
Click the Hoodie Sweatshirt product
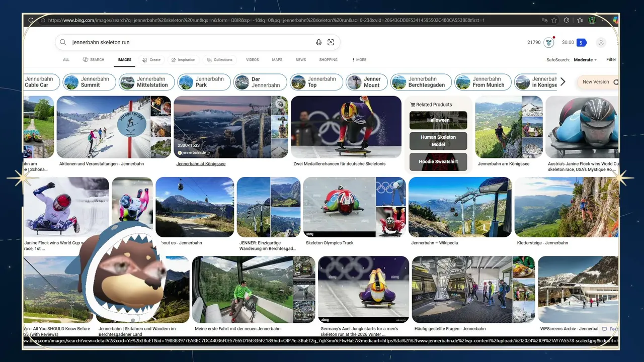coord(438,162)
